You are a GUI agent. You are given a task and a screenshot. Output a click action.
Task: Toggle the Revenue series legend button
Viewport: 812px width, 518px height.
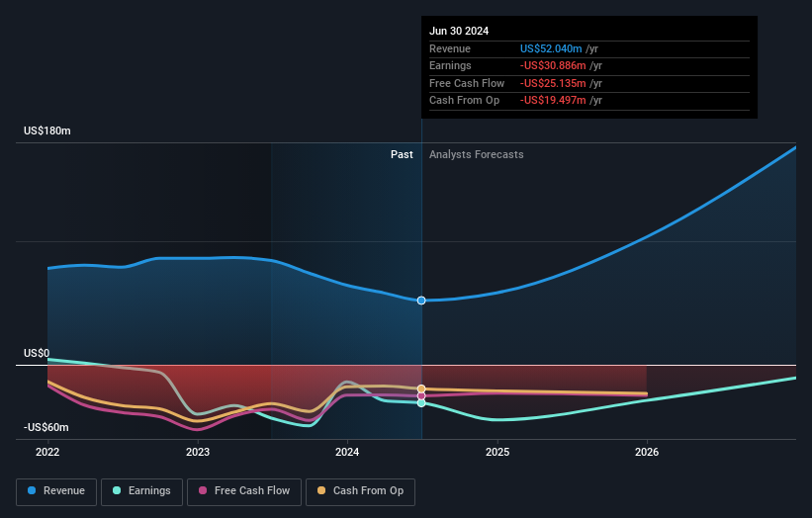[56, 491]
